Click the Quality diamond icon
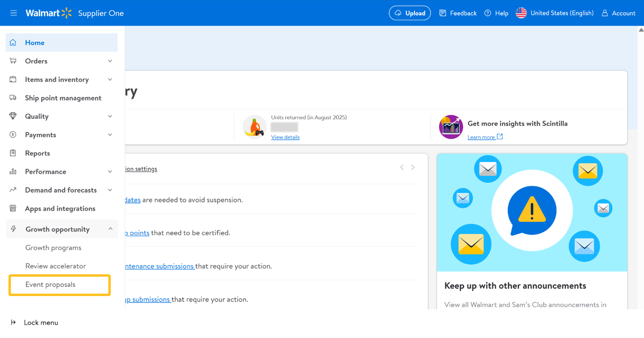The width and height of the screenshot is (644, 338). point(13,116)
